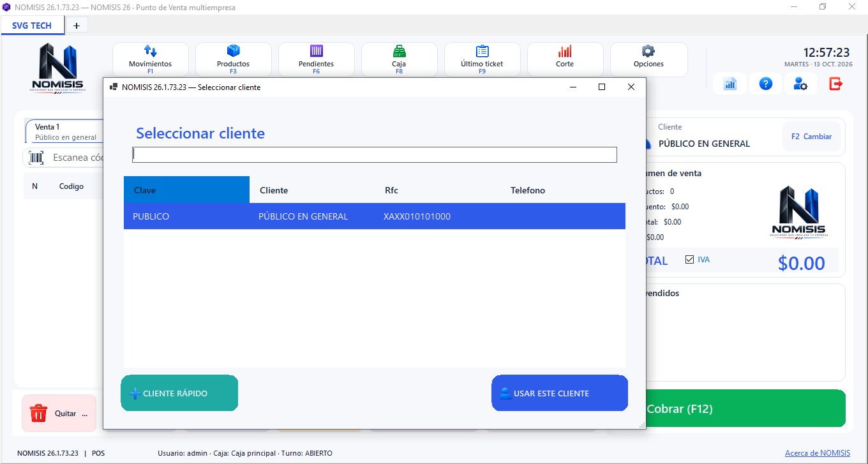Image resolution: width=868 pixels, height=464 pixels.
Task: Show the Último ticket
Action: 482,59
